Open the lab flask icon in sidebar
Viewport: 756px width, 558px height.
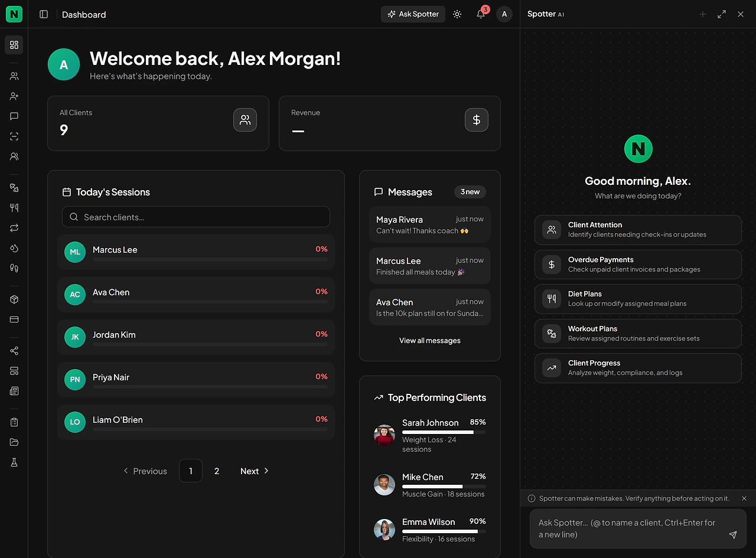pos(14,462)
